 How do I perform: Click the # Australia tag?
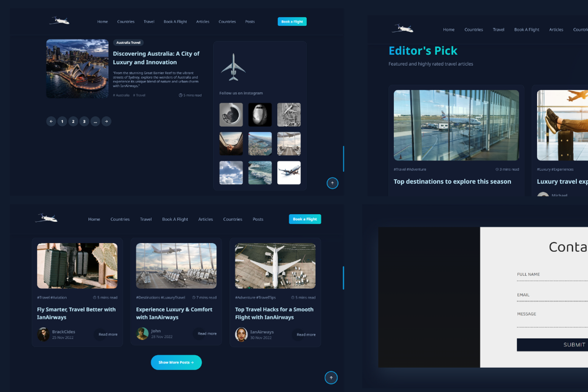tap(121, 95)
